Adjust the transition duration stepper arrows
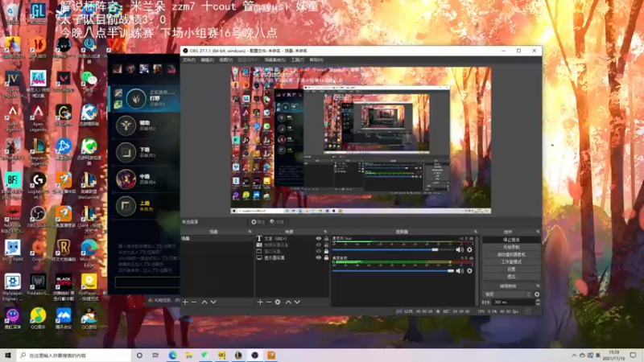644x362 pixels. click(x=538, y=302)
